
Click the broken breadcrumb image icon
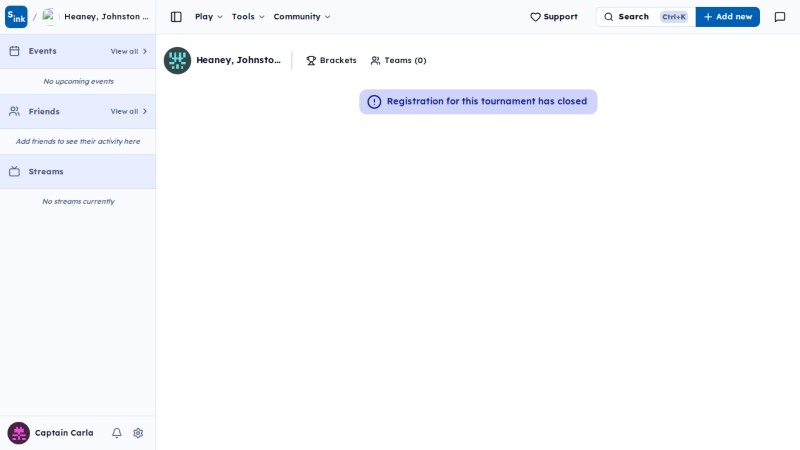48,16
